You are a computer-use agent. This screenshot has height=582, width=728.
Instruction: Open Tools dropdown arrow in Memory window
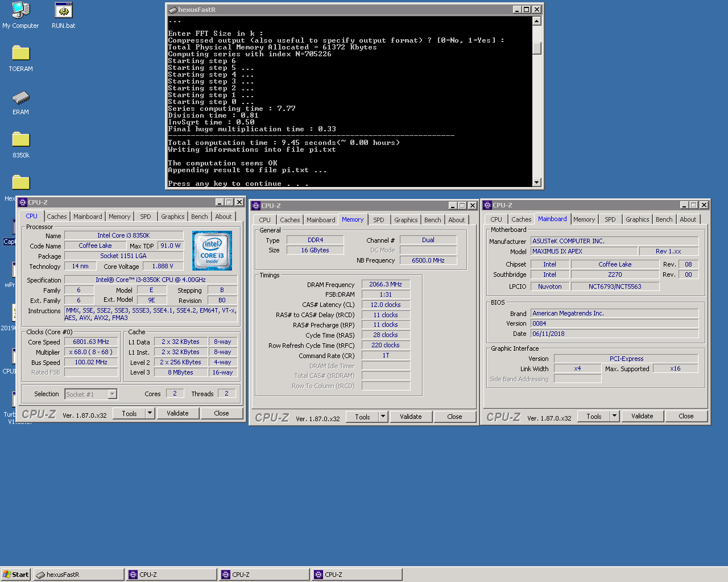point(383,417)
